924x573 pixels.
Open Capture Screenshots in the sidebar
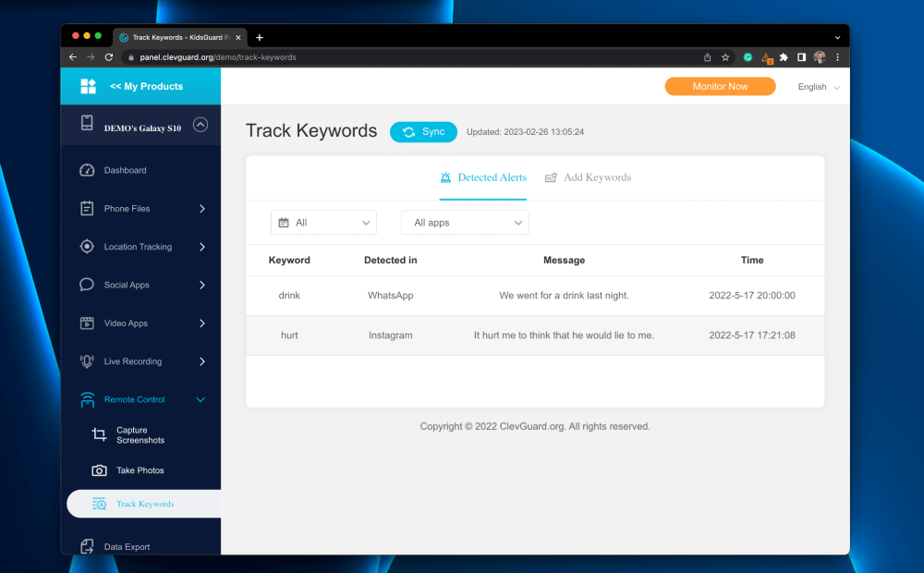(x=140, y=435)
